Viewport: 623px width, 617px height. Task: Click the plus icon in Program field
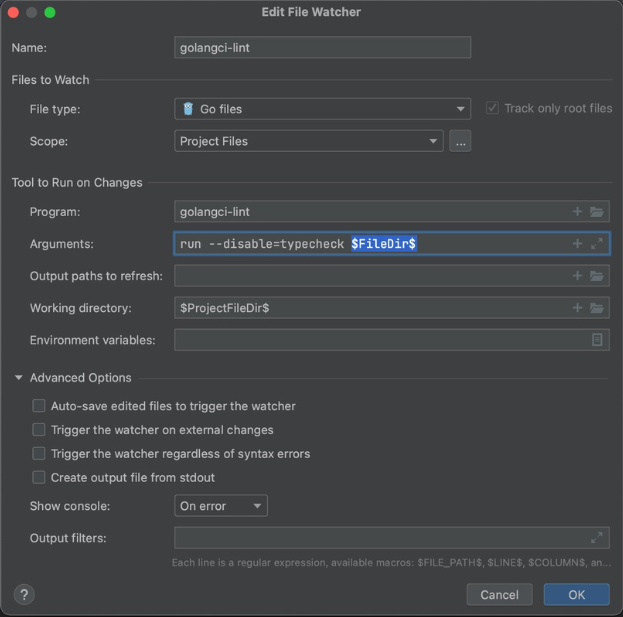pyautogui.click(x=577, y=212)
